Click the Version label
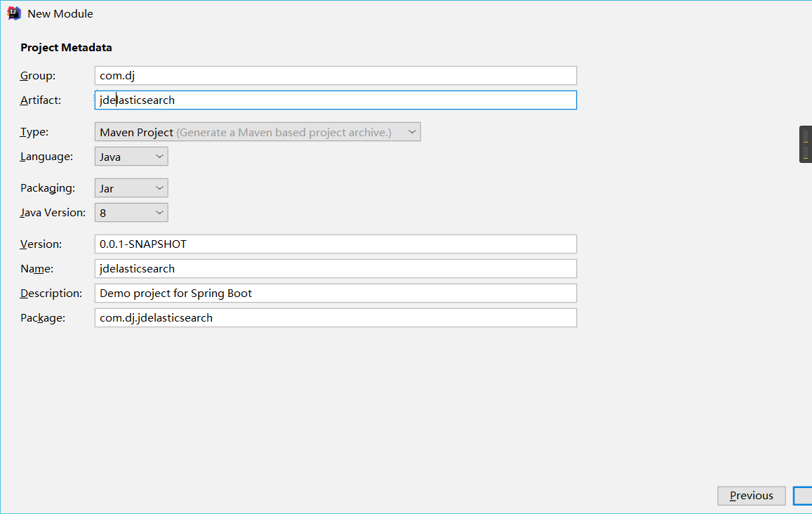This screenshot has width=812, height=514. 41,244
